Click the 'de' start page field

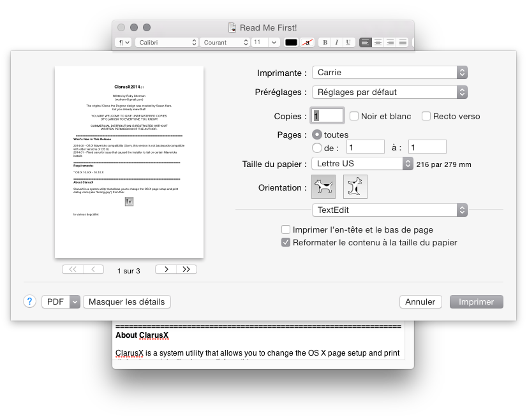pyautogui.click(x=366, y=147)
